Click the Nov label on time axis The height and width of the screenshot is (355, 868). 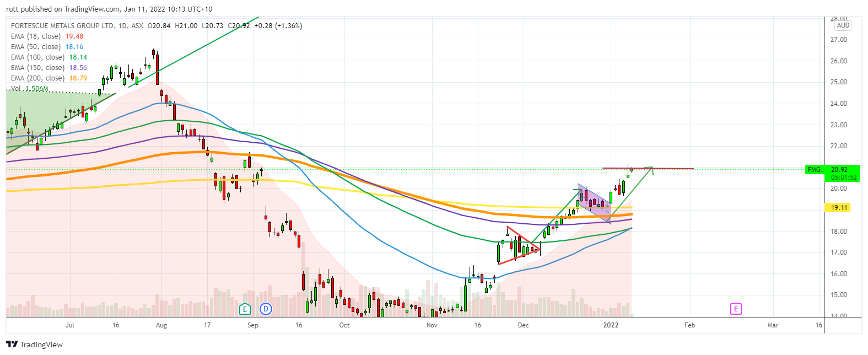(x=432, y=325)
